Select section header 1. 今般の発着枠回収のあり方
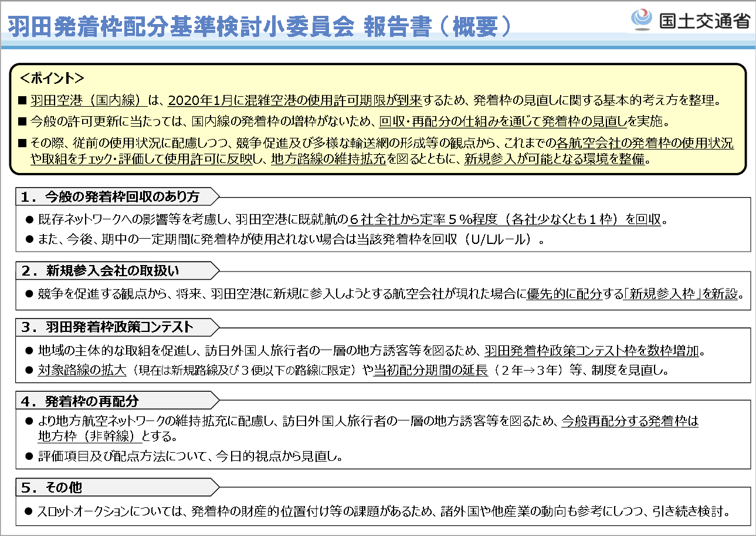 click(x=110, y=196)
